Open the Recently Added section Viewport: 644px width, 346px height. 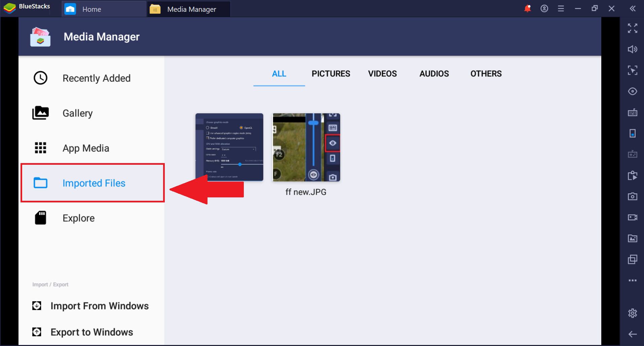(91, 78)
